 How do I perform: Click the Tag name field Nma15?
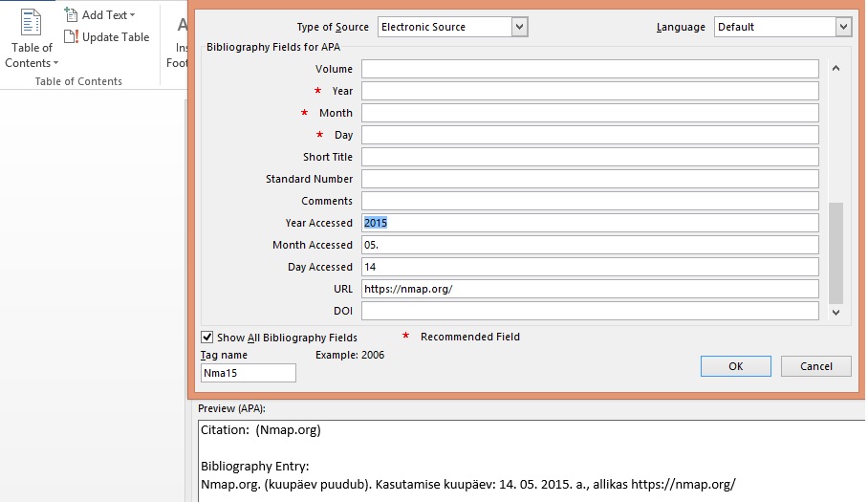tap(248, 373)
